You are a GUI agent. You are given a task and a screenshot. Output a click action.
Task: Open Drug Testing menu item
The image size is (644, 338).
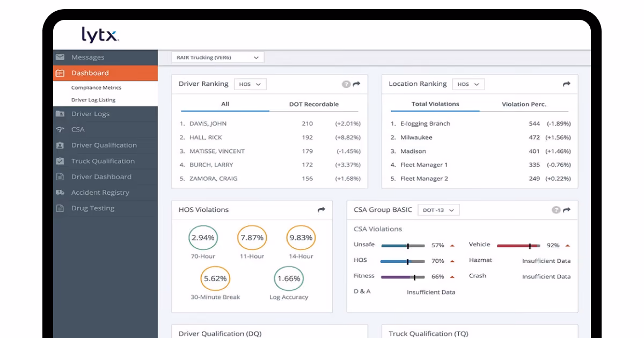[x=105, y=208]
